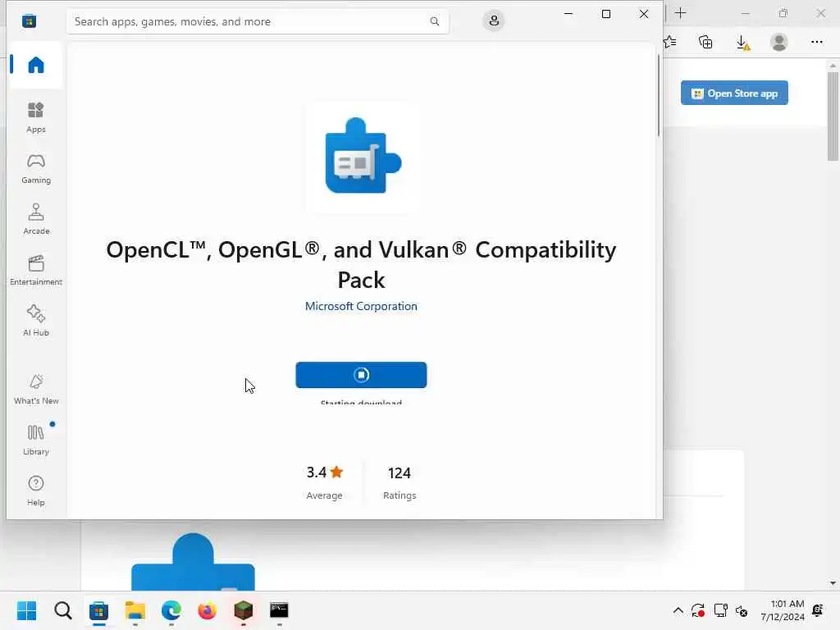This screenshot has width=840, height=630.
Task: Open the notifications bell icon
Action: (x=818, y=610)
